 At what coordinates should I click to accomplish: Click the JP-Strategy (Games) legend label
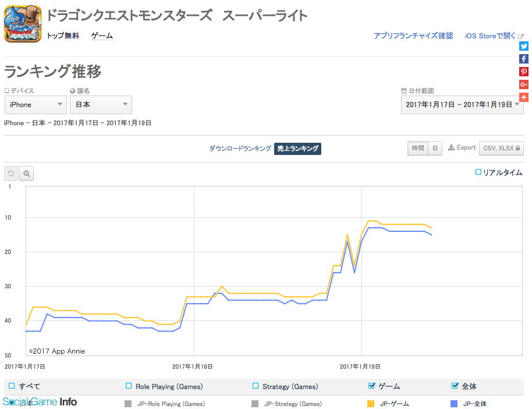[293, 404]
